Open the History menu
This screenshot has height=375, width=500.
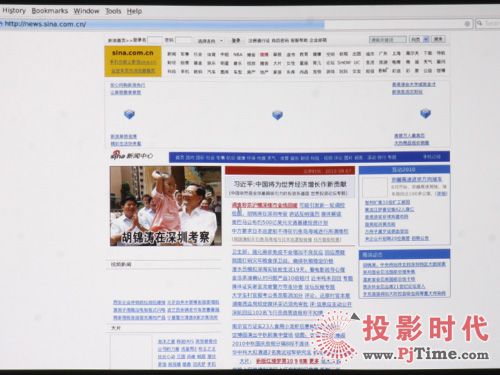(14, 11)
